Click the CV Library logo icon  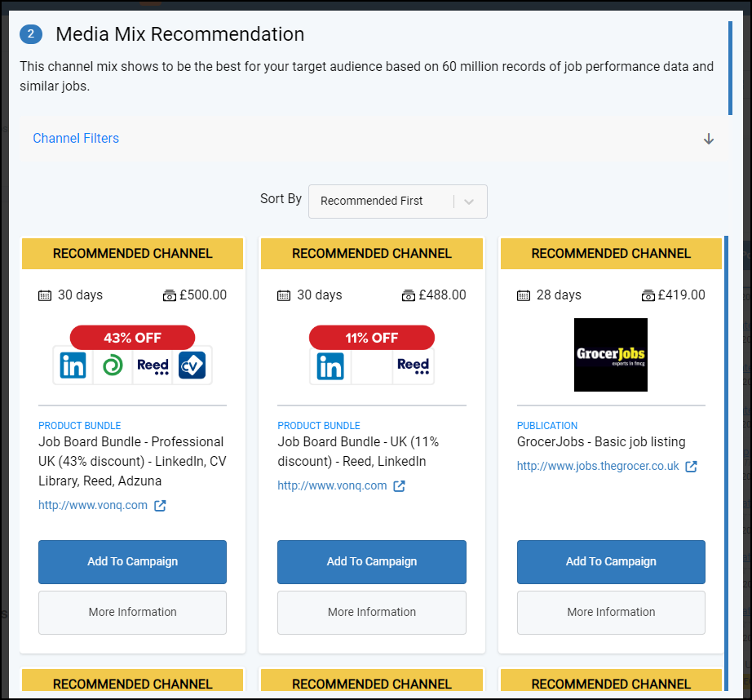[x=192, y=366]
